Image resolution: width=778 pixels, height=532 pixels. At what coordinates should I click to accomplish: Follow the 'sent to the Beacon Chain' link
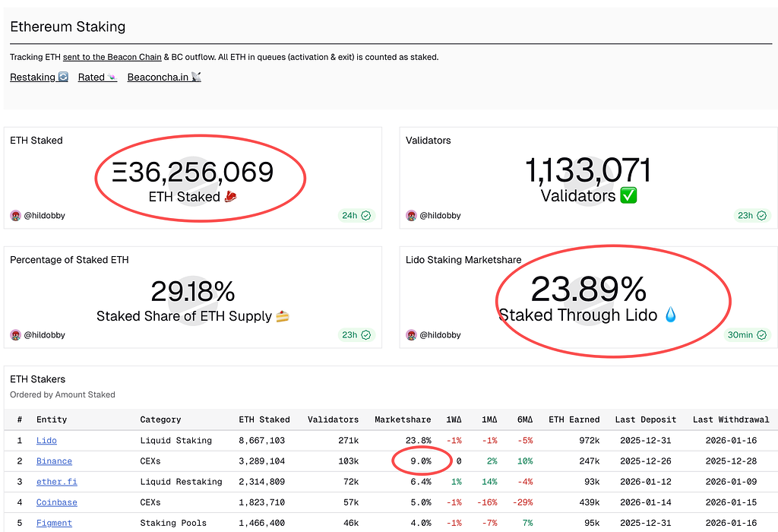click(x=112, y=57)
